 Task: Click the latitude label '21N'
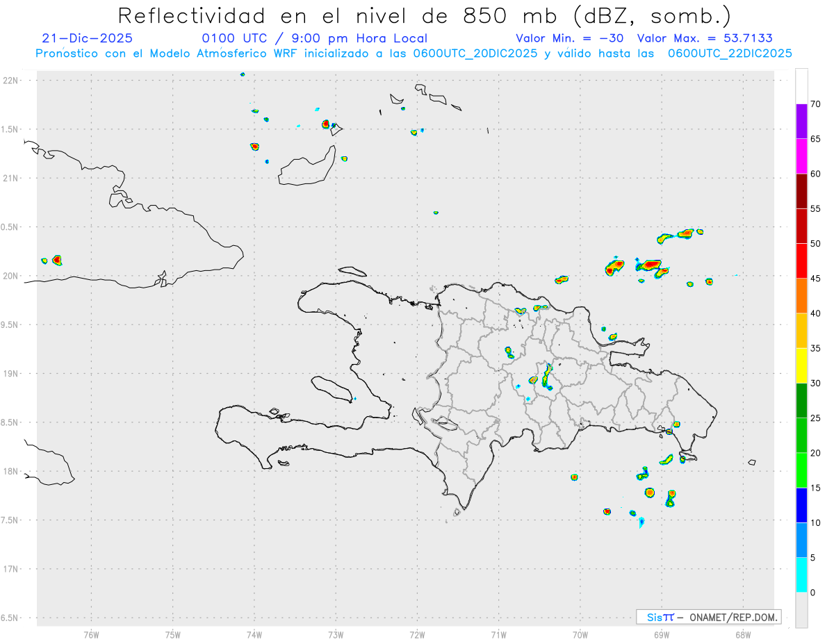click(x=10, y=179)
